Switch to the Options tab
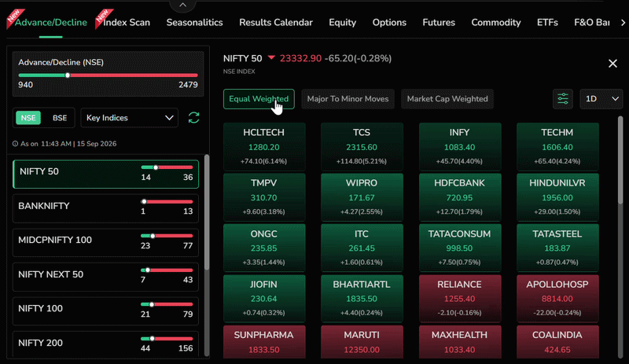Viewport: 629px width, 364px height. pos(389,23)
